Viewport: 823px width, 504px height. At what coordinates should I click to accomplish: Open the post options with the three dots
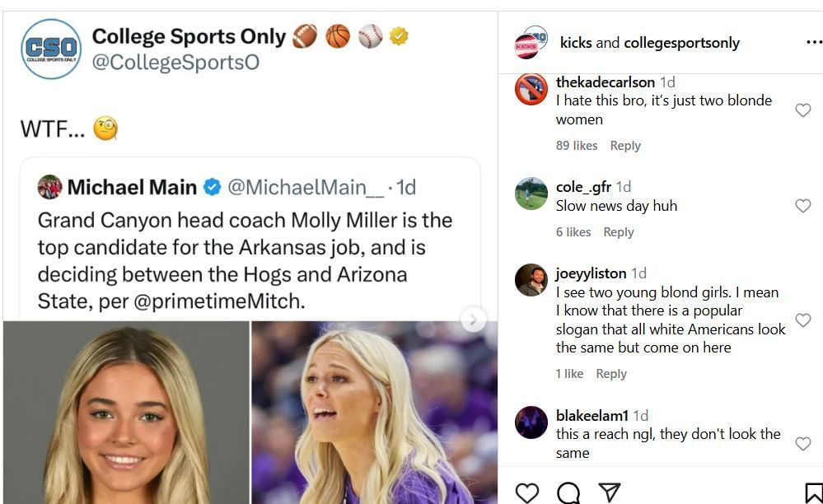pyautogui.click(x=815, y=42)
